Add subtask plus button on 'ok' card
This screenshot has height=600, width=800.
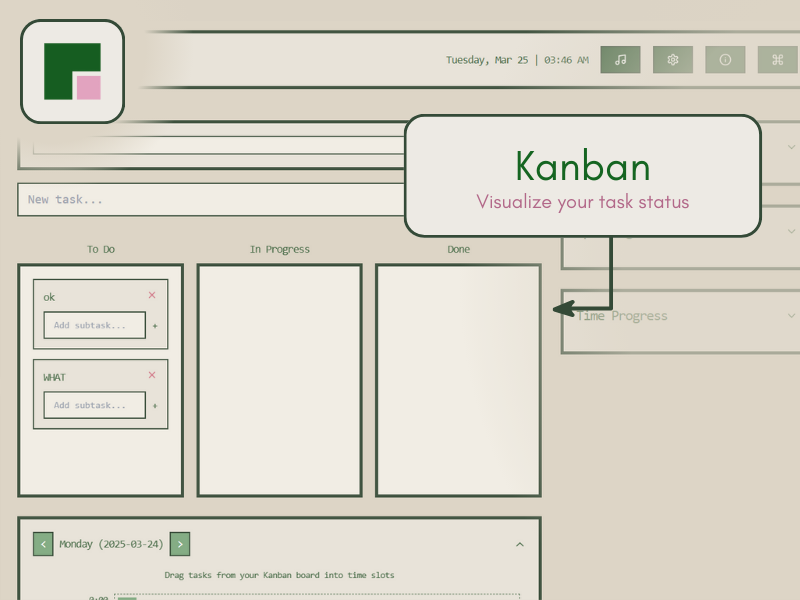155,326
